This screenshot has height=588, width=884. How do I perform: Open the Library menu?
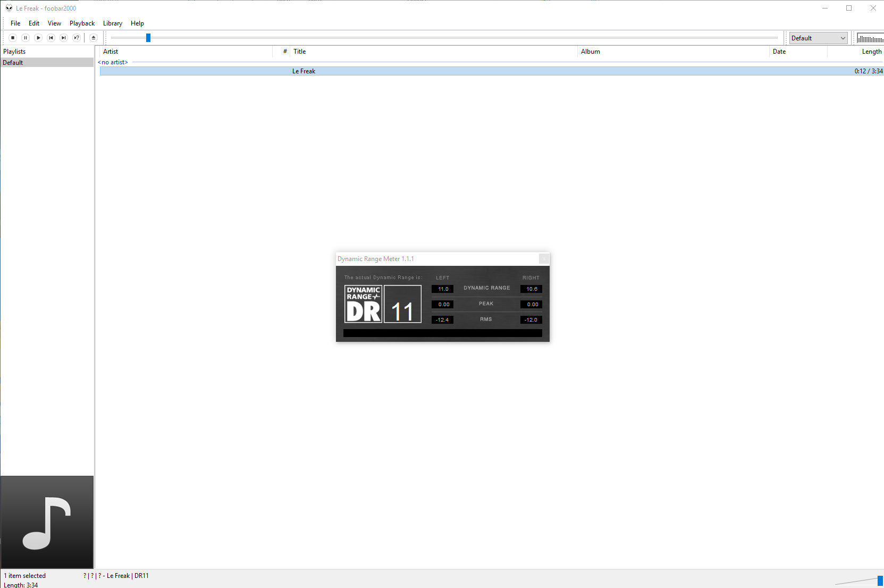click(113, 23)
